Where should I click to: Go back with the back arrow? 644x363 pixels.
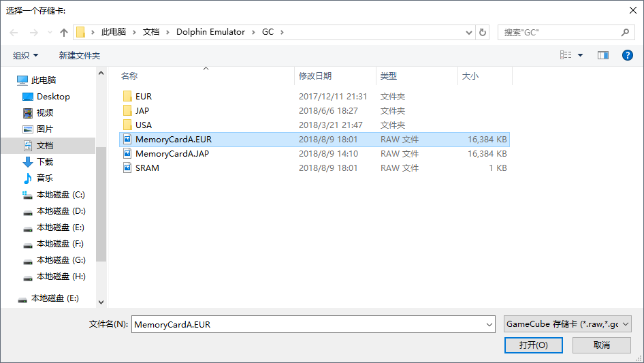click(x=14, y=33)
